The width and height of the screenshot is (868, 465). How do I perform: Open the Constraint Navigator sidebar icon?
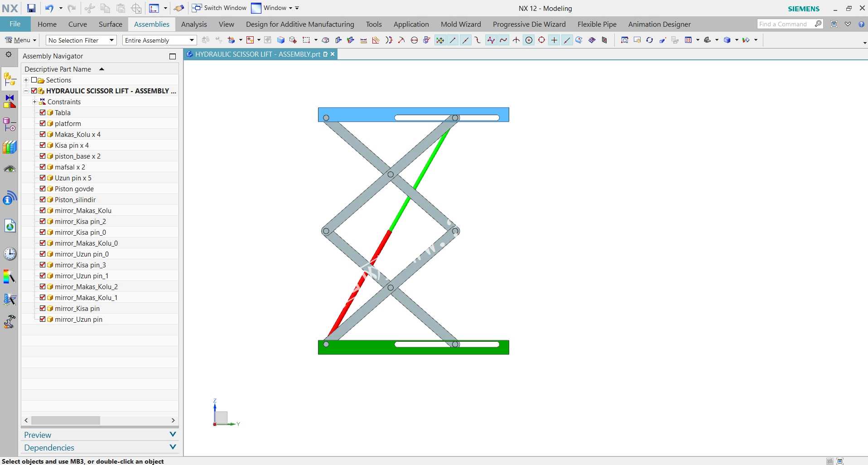click(10, 102)
